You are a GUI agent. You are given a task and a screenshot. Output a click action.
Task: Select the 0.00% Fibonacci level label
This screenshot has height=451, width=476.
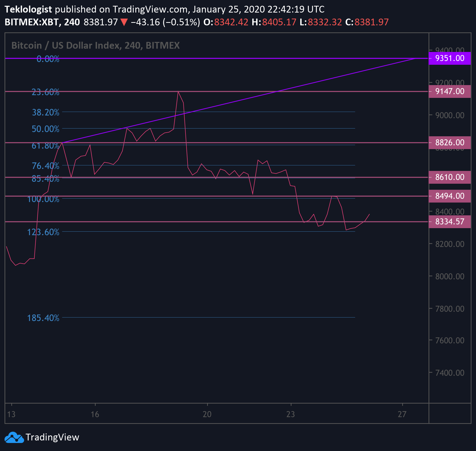click(x=48, y=59)
